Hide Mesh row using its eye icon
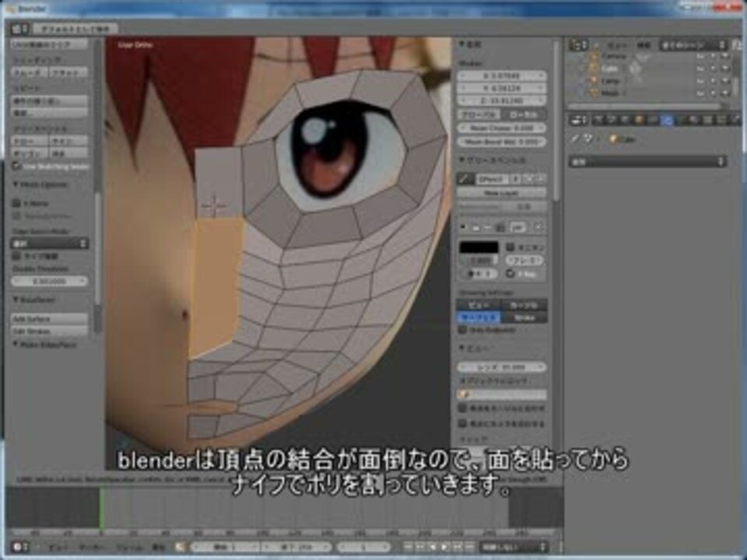Viewport: 747px width, 560px height. click(700, 93)
